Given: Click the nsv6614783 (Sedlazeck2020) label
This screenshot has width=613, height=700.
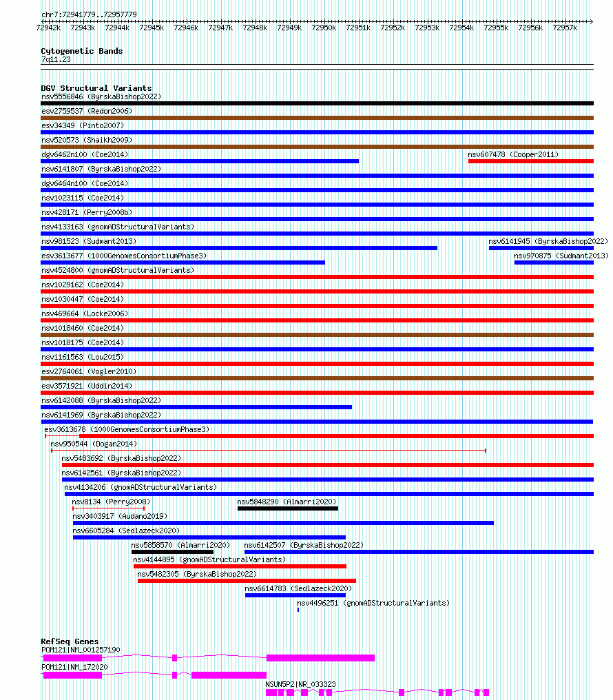Looking at the screenshot, I should (x=298, y=588).
